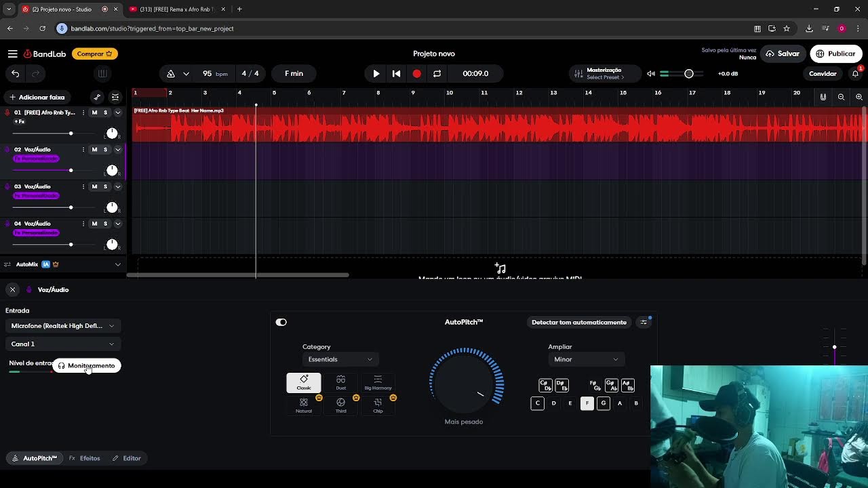Toggle the G note in the scale
Screen dimensions: 868x488
coord(604,403)
